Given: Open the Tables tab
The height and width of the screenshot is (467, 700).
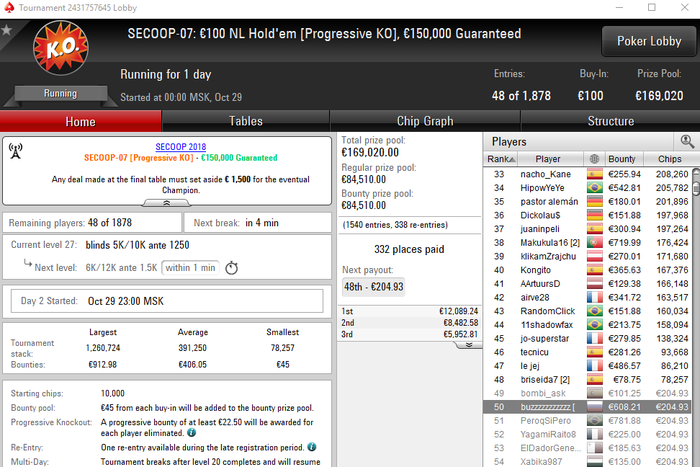Looking at the screenshot, I should (x=246, y=121).
